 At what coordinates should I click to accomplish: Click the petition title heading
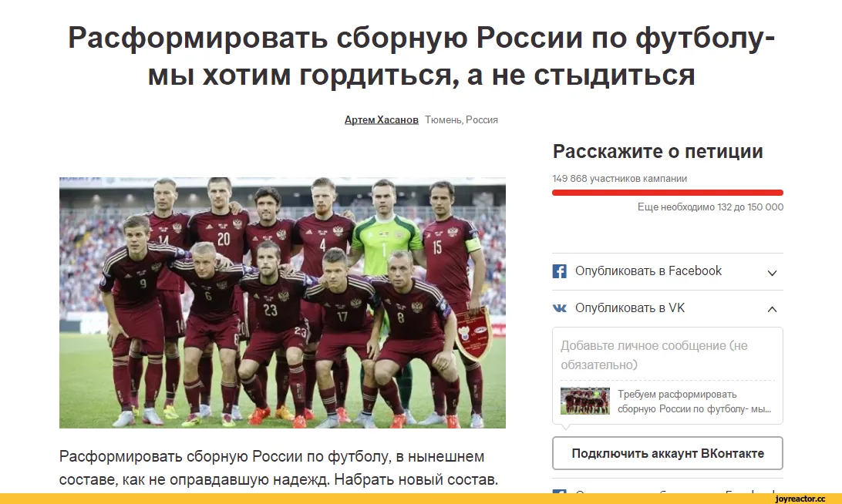(x=421, y=55)
